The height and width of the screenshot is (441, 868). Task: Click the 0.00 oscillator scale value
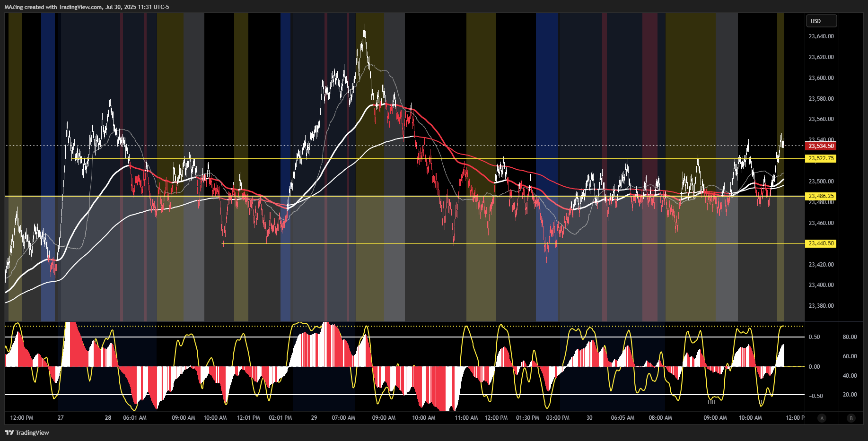(814, 367)
